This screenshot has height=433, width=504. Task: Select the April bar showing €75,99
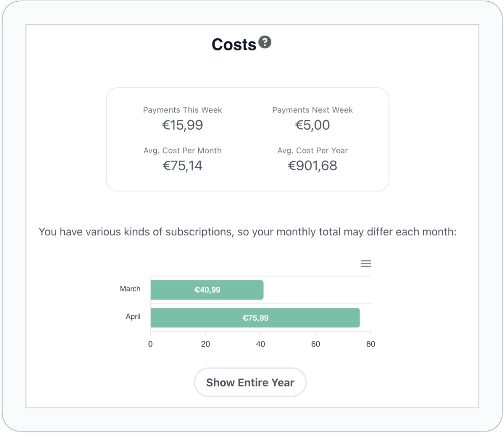tap(255, 318)
